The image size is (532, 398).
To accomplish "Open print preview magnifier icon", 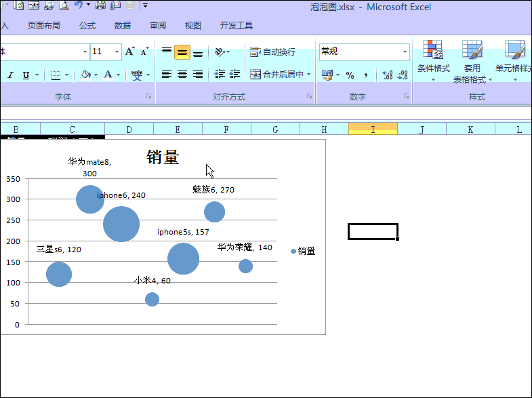I will (64, 5).
